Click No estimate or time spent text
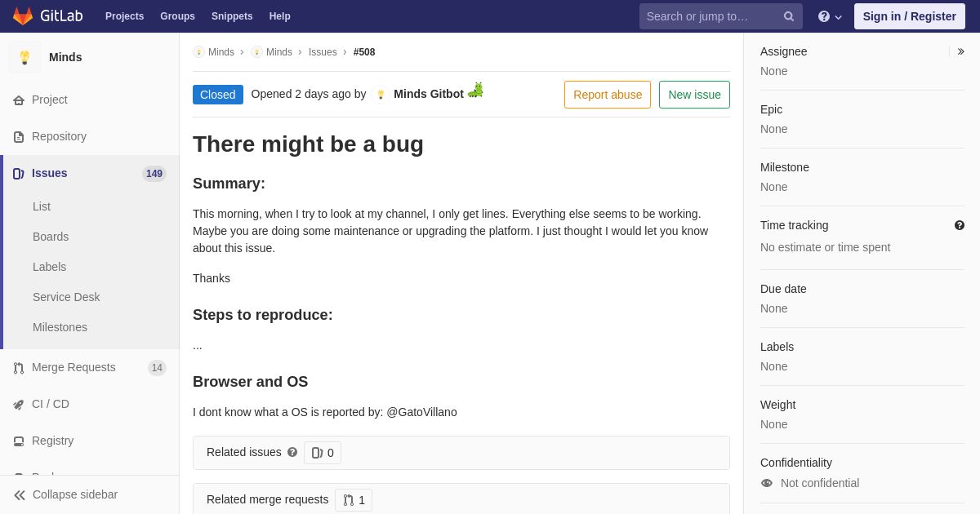 point(825,247)
